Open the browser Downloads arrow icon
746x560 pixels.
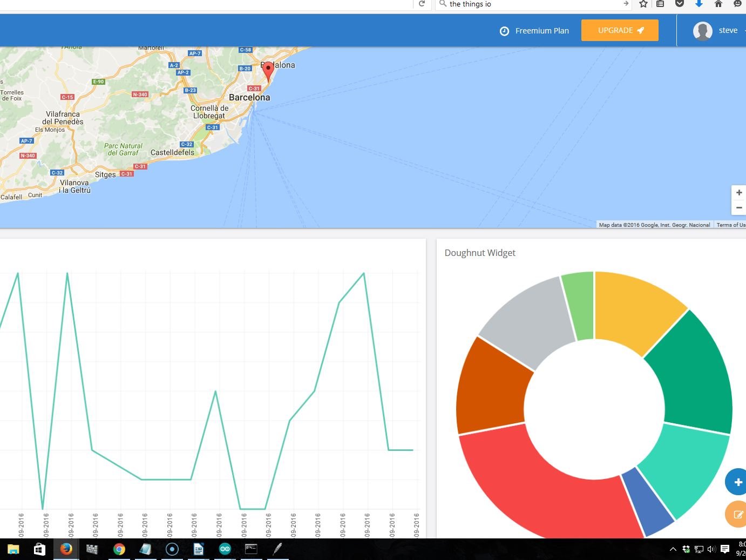tap(698, 4)
